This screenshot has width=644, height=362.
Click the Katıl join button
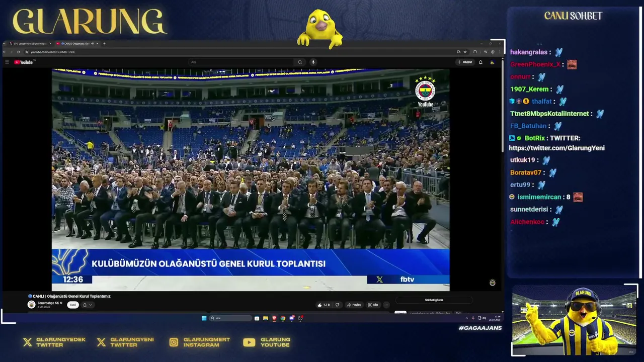click(x=73, y=305)
